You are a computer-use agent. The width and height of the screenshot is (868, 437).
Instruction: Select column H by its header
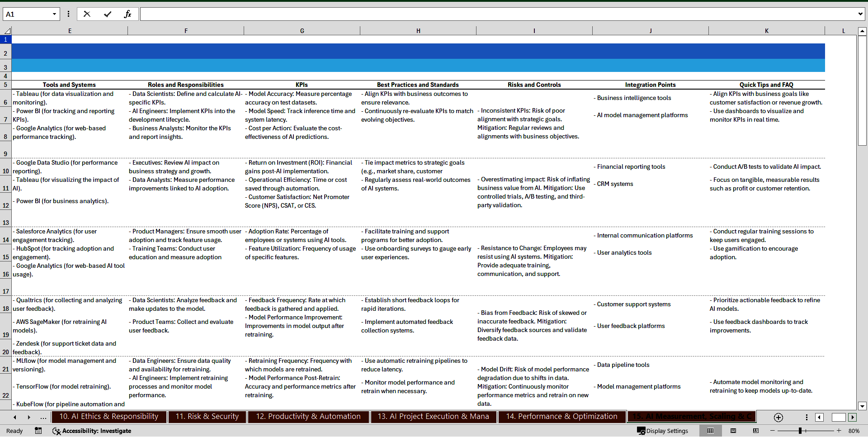418,30
